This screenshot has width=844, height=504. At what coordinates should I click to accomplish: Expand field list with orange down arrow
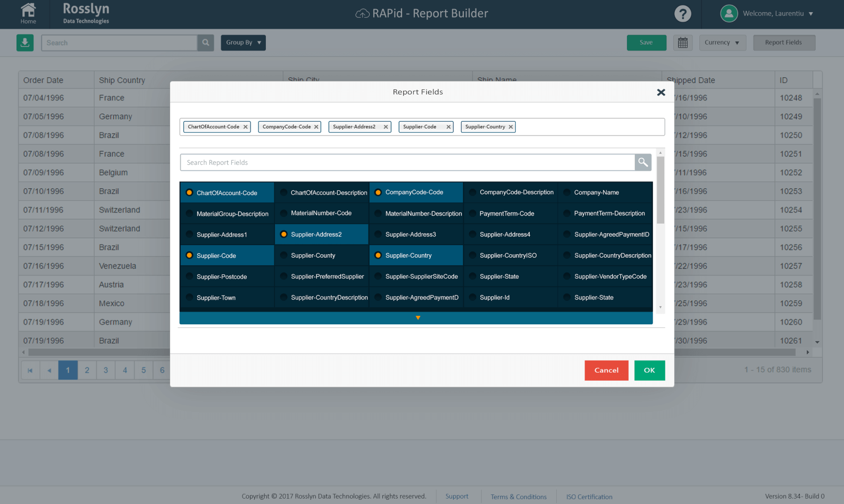point(418,318)
